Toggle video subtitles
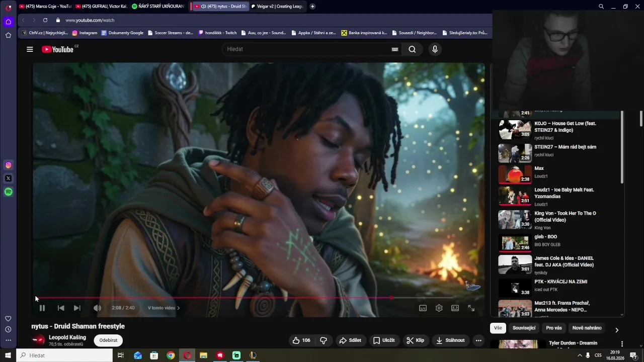Screen dimensions: 644x362 coord(423,308)
